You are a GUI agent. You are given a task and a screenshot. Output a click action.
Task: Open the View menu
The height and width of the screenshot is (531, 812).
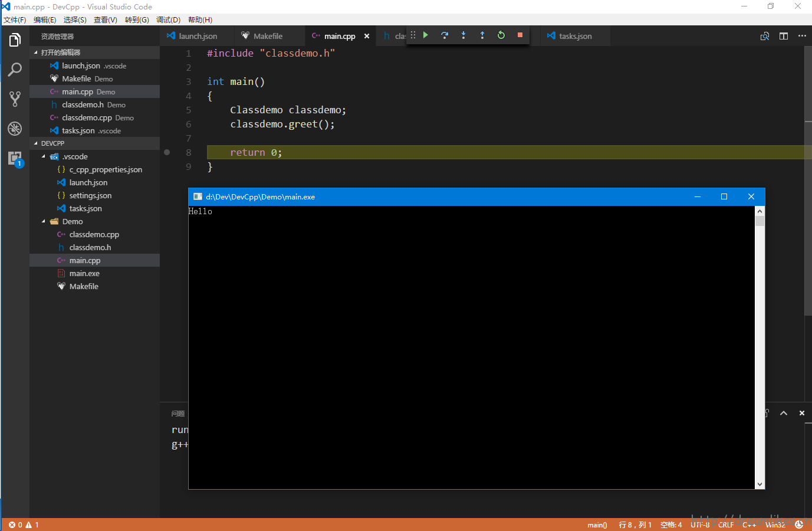point(106,20)
